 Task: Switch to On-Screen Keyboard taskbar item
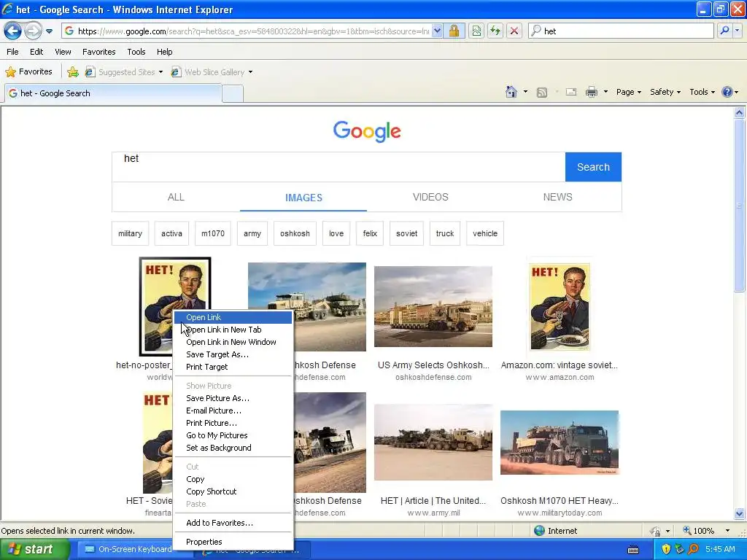click(130, 549)
